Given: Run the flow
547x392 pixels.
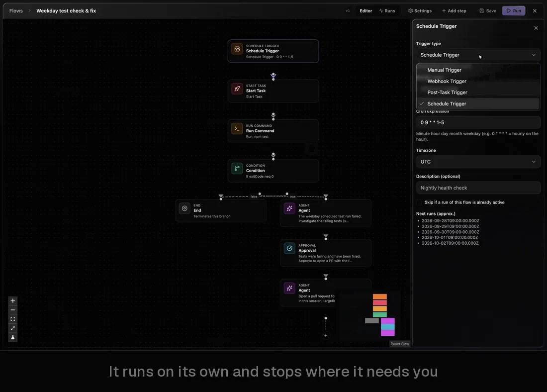Looking at the screenshot, I should 514,11.
